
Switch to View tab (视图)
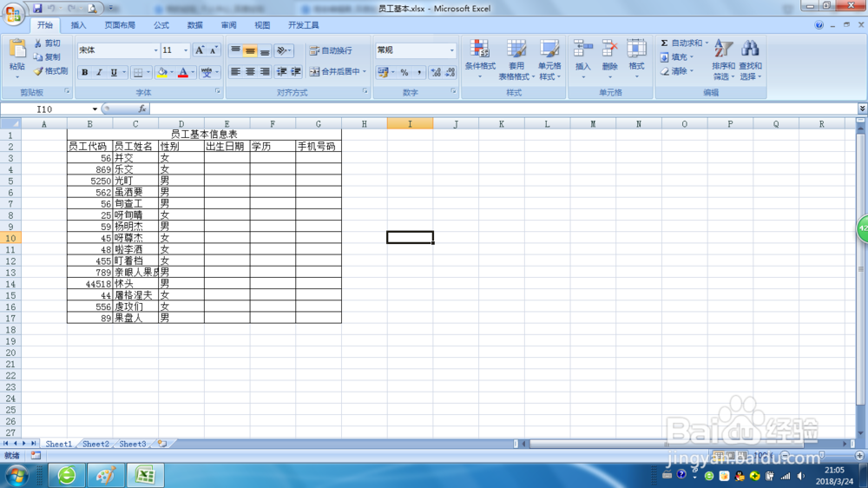tap(262, 25)
